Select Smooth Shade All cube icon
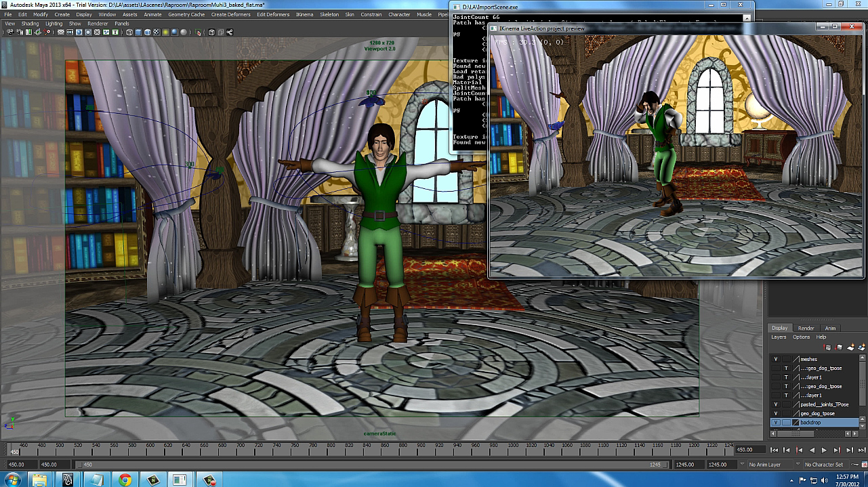Screen dimensions: 868x487 point(138,32)
